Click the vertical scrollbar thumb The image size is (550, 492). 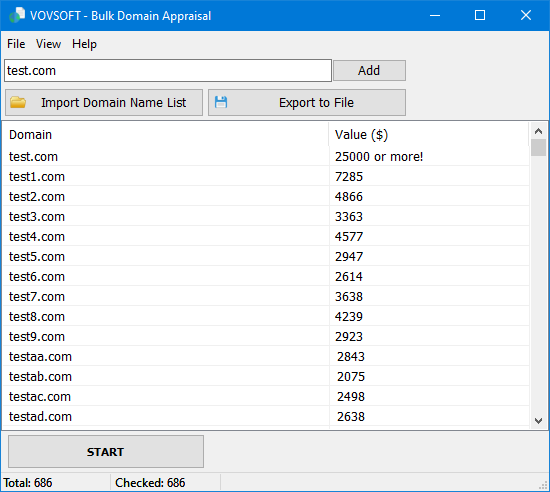coord(538,147)
